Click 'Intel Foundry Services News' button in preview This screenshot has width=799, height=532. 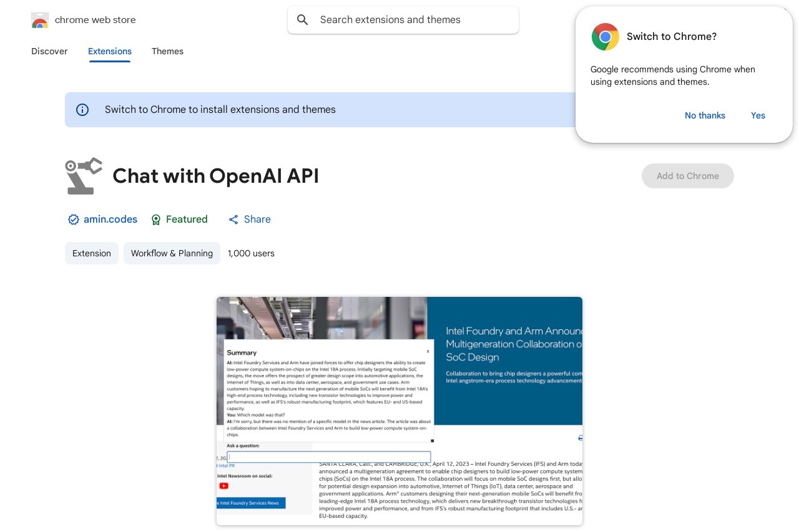pos(251,503)
